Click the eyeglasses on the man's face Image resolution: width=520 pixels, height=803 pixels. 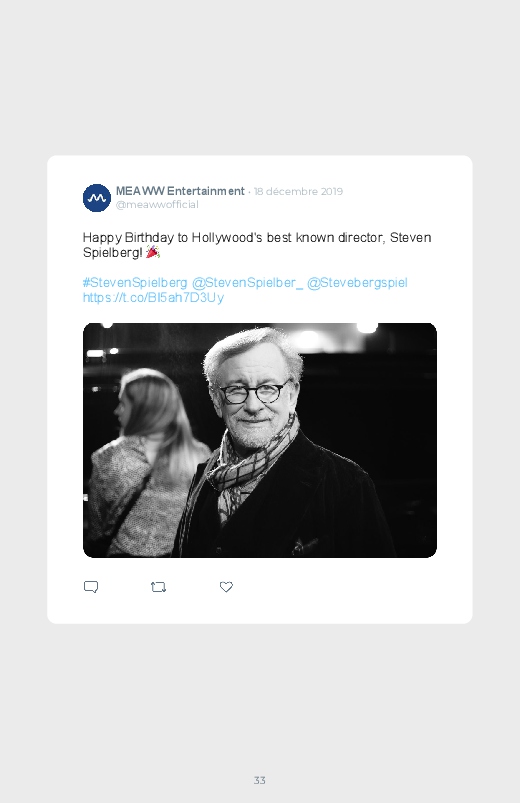pos(254,393)
